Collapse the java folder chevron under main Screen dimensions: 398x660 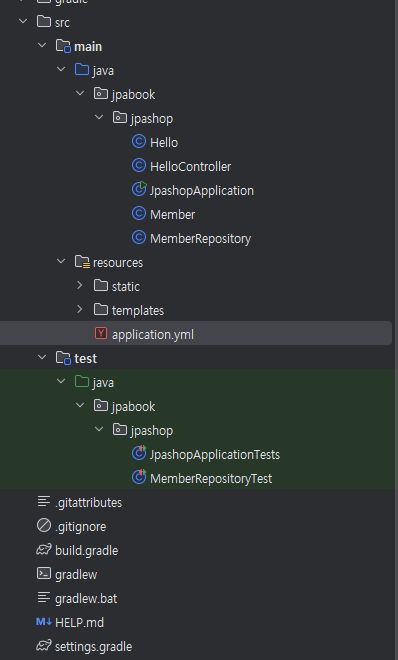61,69
